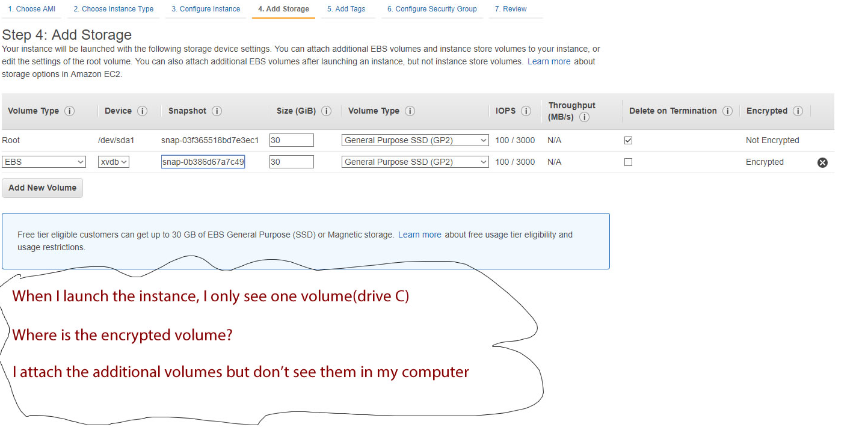Open the free tier Learn more link

[x=419, y=235]
